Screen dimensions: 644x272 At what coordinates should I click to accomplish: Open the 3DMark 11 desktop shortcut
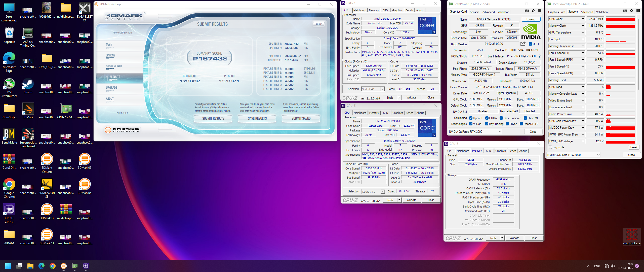coord(47,236)
